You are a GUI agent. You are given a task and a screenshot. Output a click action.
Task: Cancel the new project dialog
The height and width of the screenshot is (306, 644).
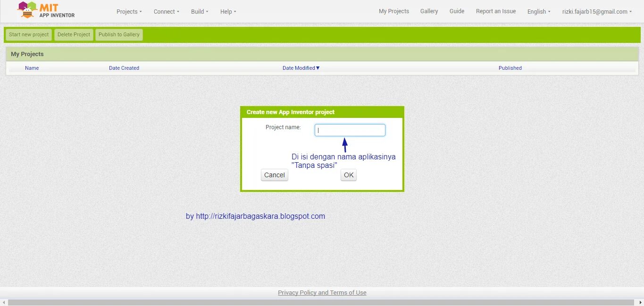pyautogui.click(x=275, y=175)
